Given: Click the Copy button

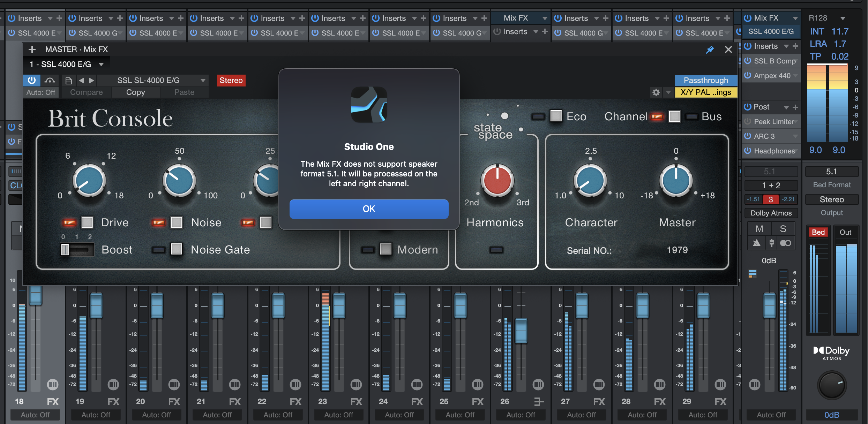Looking at the screenshot, I should tap(135, 92).
